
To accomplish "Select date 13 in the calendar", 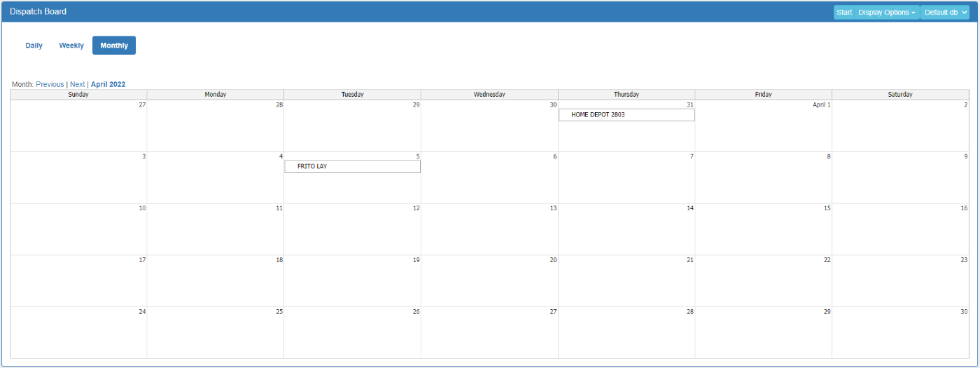I will [x=553, y=208].
